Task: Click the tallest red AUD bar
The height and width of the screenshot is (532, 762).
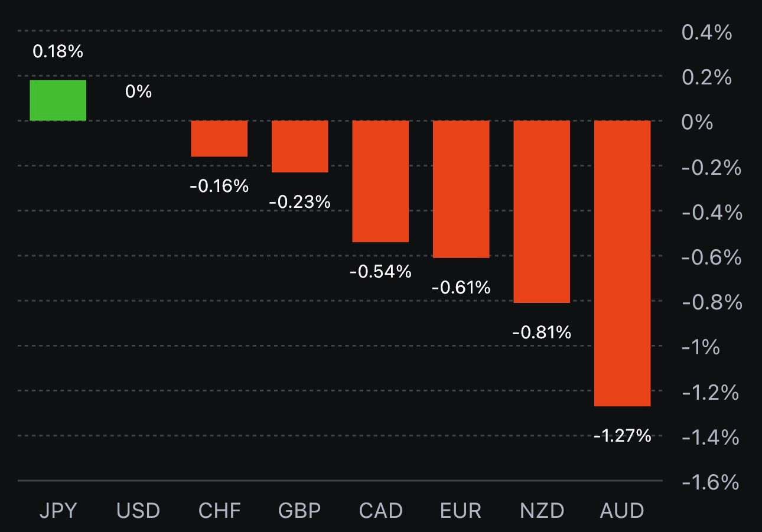Action: point(622,263)
